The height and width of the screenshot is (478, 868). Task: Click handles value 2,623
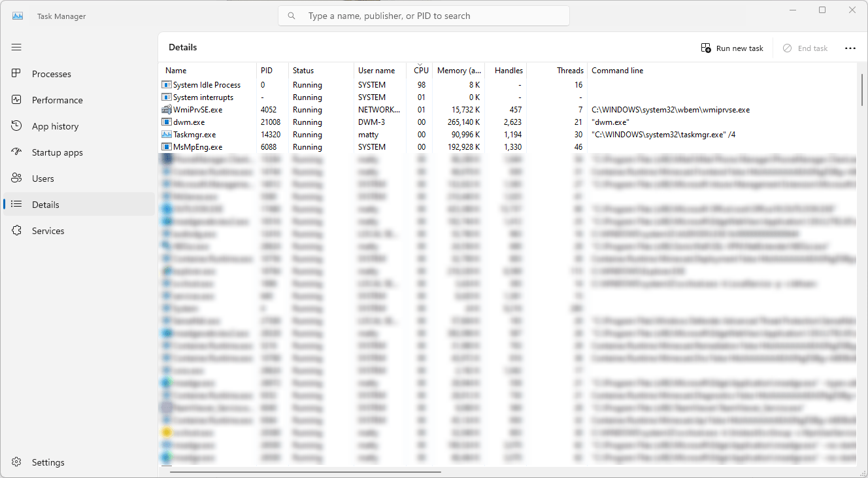(x=513, y=122)
